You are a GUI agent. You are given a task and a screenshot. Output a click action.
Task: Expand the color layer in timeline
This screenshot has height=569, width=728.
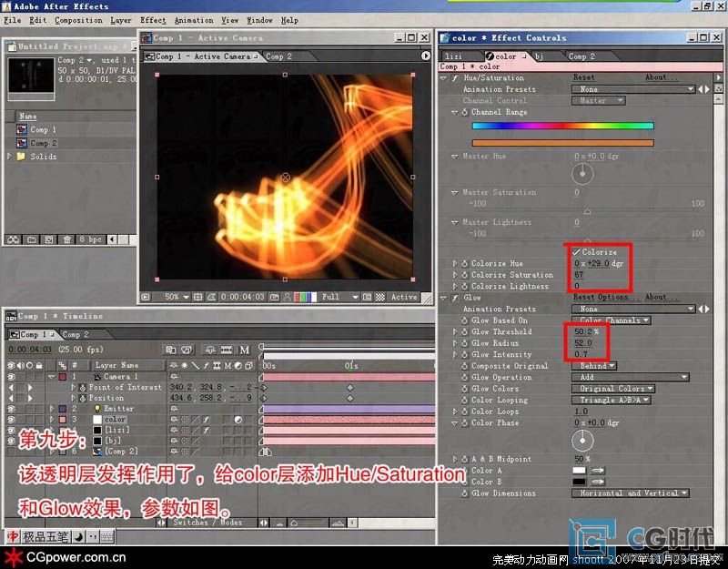click(53, 420)
